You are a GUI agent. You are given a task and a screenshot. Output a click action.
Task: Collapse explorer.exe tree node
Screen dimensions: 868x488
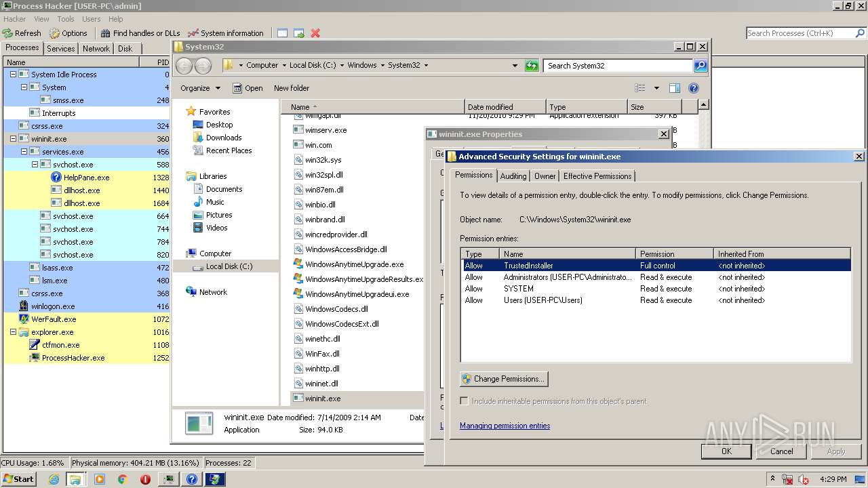coord(13,332)
